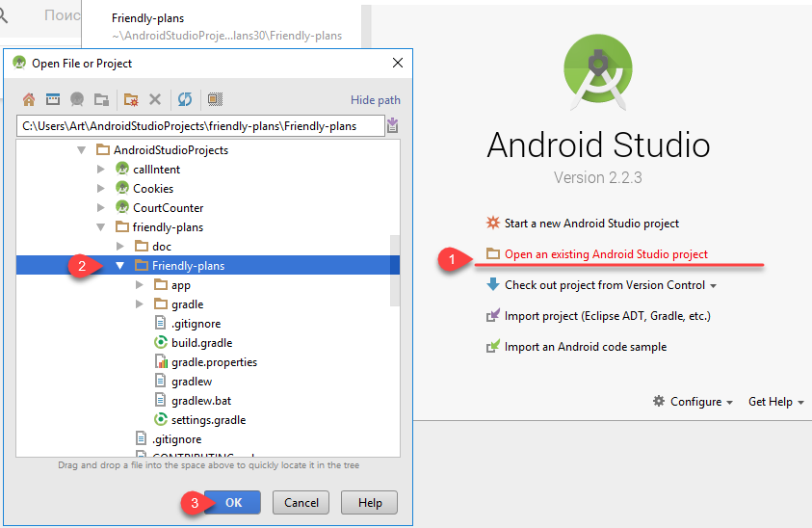Click the gradle.properties file icon

click(161, 361)
